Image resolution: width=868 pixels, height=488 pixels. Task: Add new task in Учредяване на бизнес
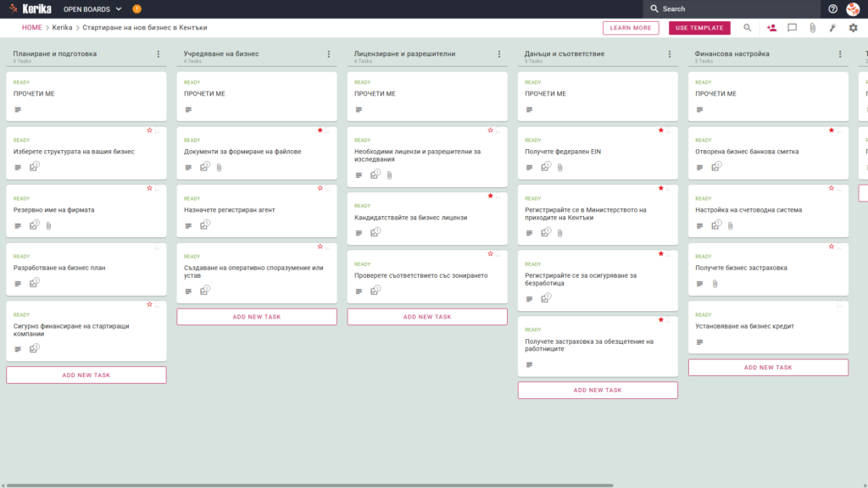(x=257, y=317)
